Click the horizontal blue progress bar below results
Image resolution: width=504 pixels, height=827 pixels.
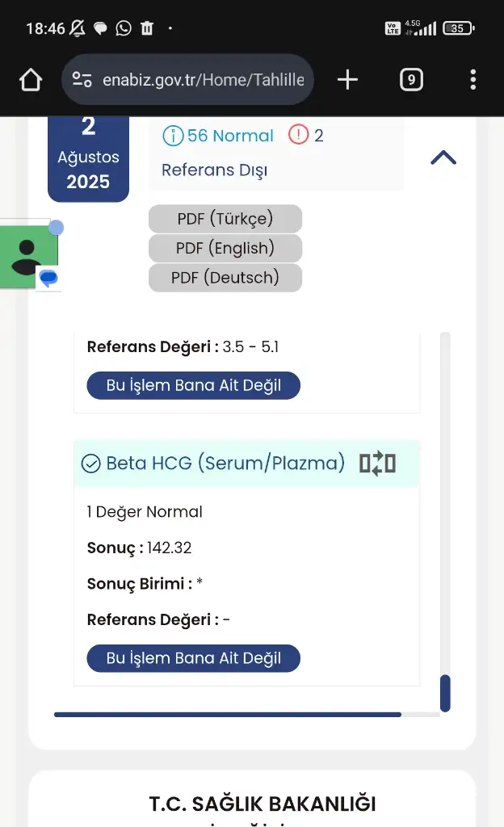click(x=228, y=715)
